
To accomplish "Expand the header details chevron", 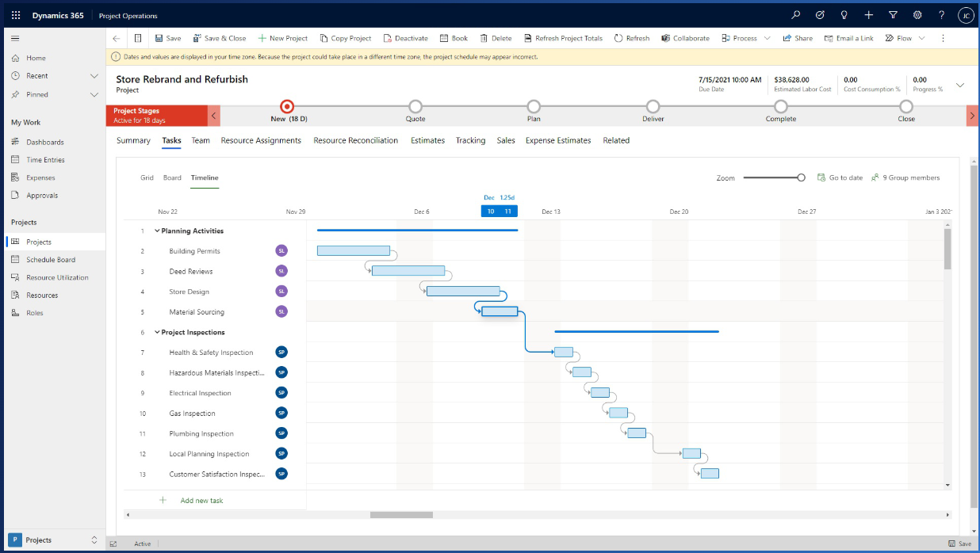I will [x=960, y=85].
